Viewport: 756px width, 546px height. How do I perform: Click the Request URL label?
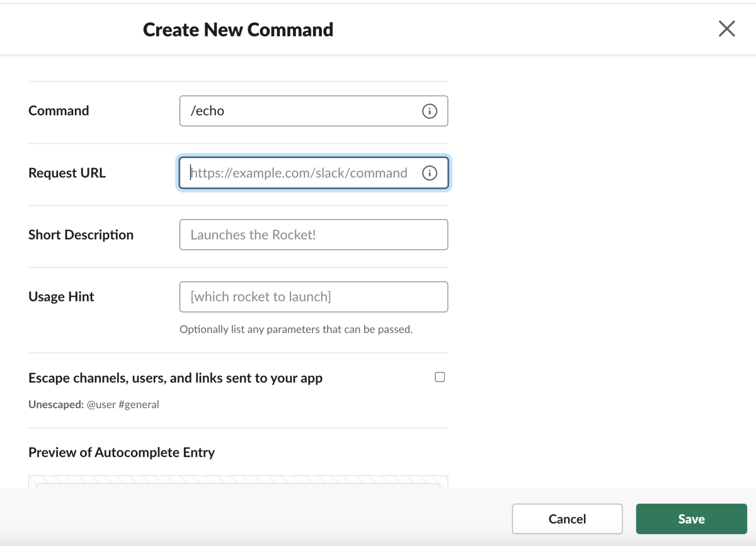67,173
